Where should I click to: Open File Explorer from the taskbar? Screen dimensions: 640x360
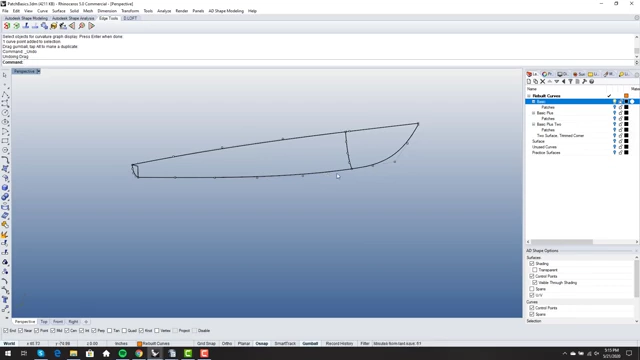tap(73, 353)
